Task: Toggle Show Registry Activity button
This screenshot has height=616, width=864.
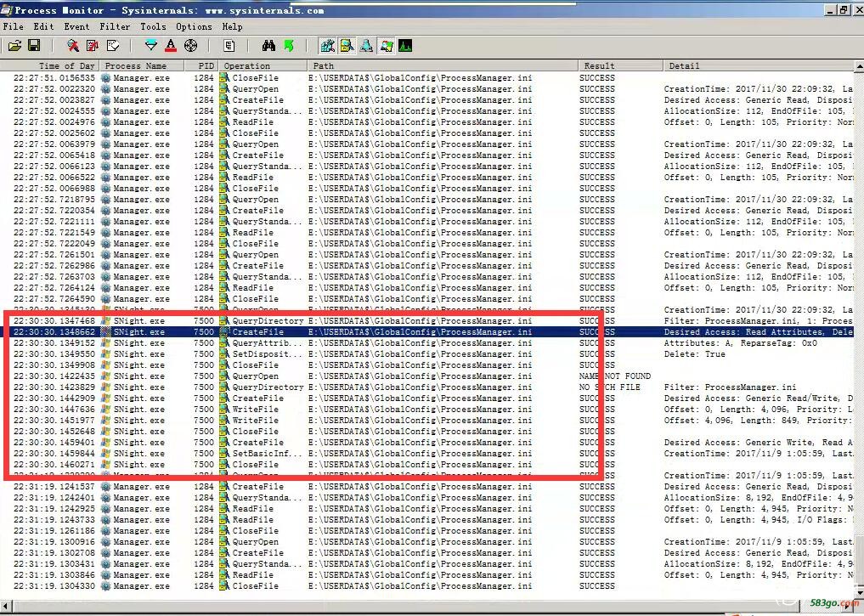Action: coord(327,46)
